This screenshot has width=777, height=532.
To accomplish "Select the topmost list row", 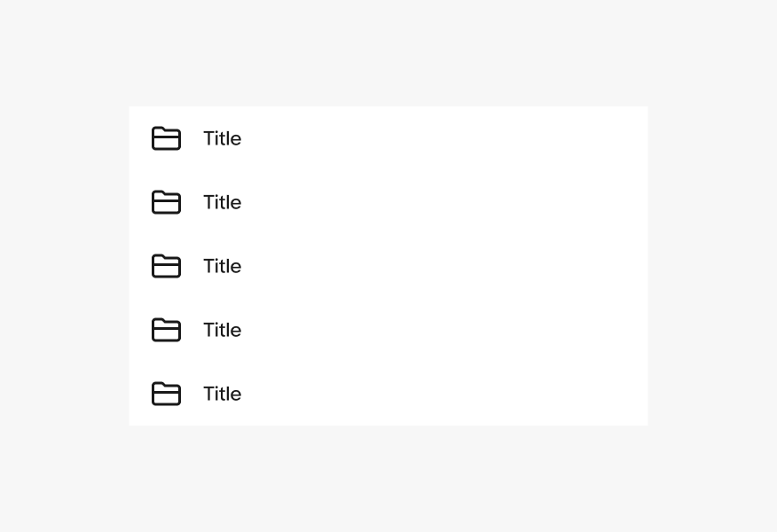I will [388, 138].
